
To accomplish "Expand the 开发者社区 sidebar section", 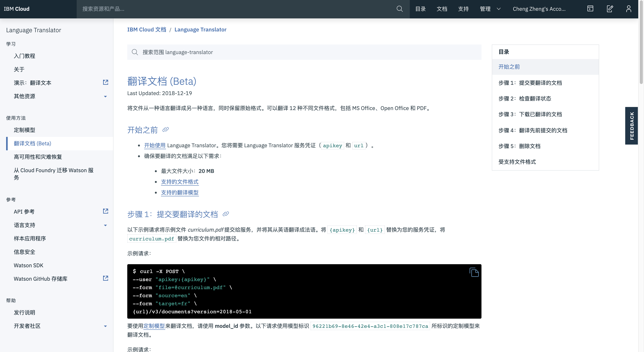I will (x=105, y=326).
